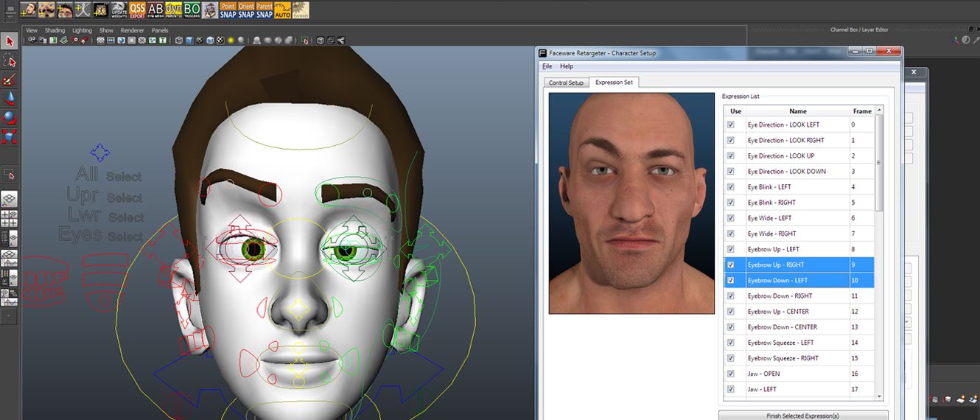980x420 pixels.
Task: Click the scroll down arrow of Expression List
Action: click(879, 396)
